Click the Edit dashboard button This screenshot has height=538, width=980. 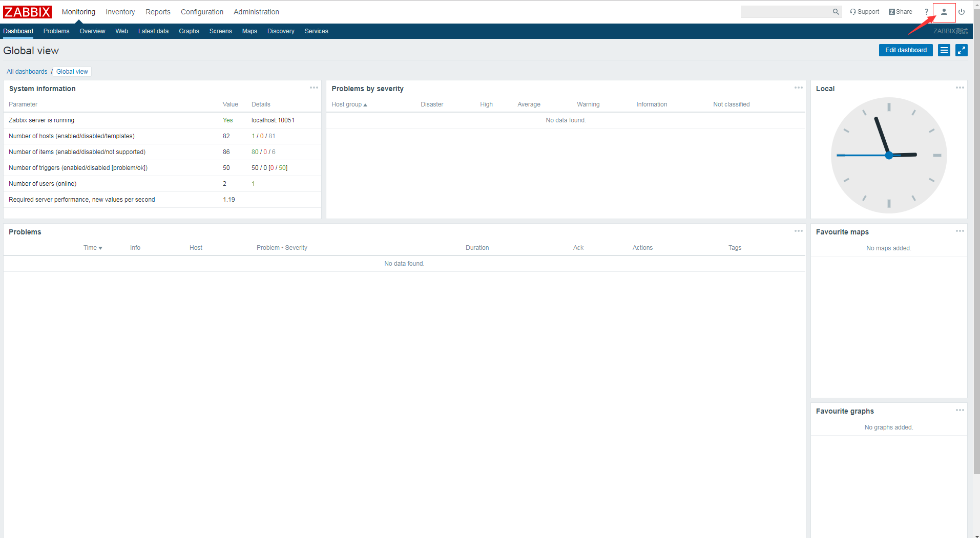pyautogui.click(x=906, y=50)
